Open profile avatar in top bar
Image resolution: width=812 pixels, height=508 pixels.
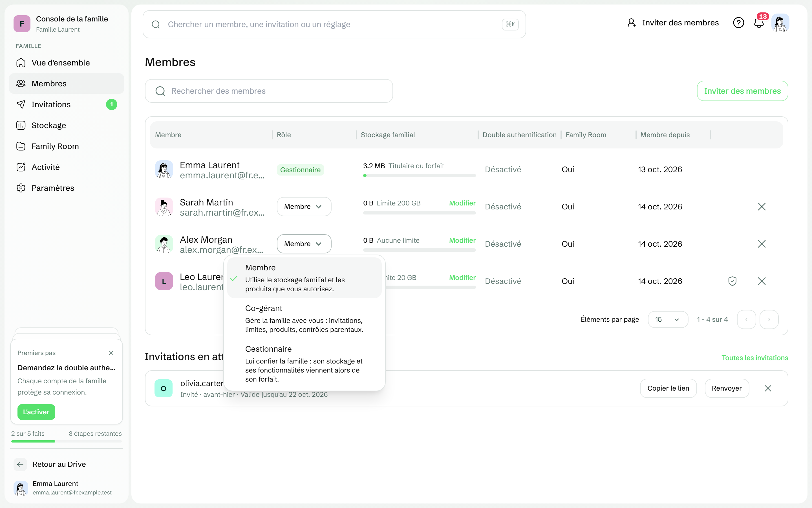[780, 23]
